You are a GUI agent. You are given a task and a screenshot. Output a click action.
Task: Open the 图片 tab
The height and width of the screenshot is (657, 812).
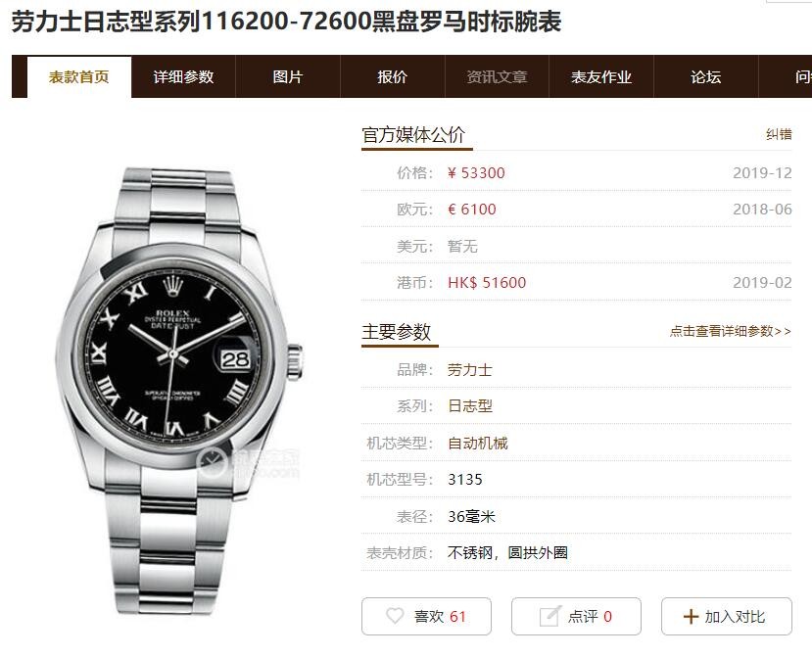288,76
